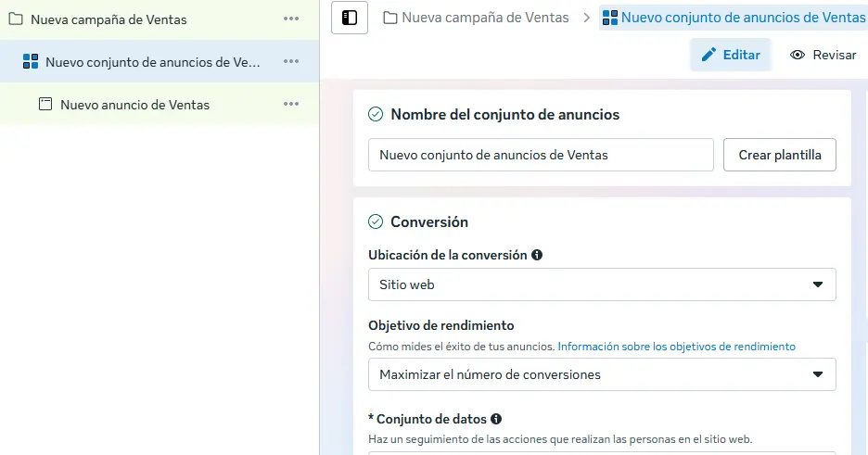
Task: Click info icon next to Ubicación de la conversión
Action: pyautogui.click(x=537, y=255)
